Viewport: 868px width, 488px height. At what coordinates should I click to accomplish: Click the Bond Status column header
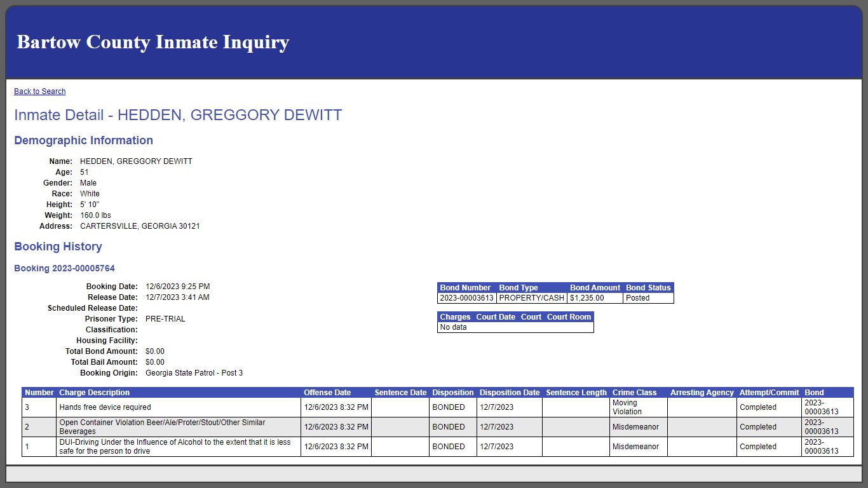pos(648,288)
